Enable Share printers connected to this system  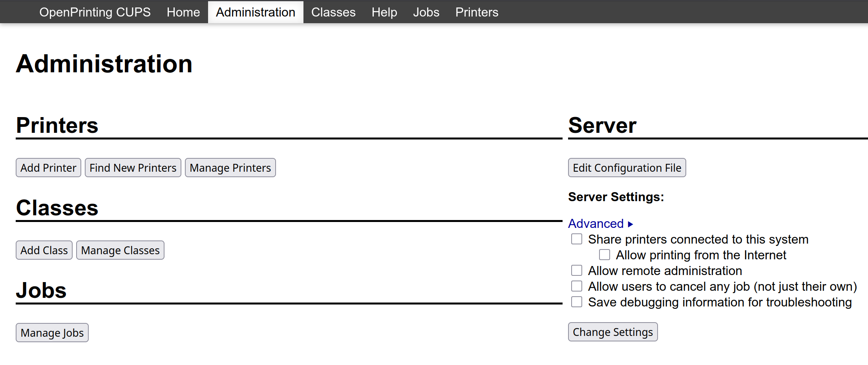pyautogui.click(x=577, y=239)
